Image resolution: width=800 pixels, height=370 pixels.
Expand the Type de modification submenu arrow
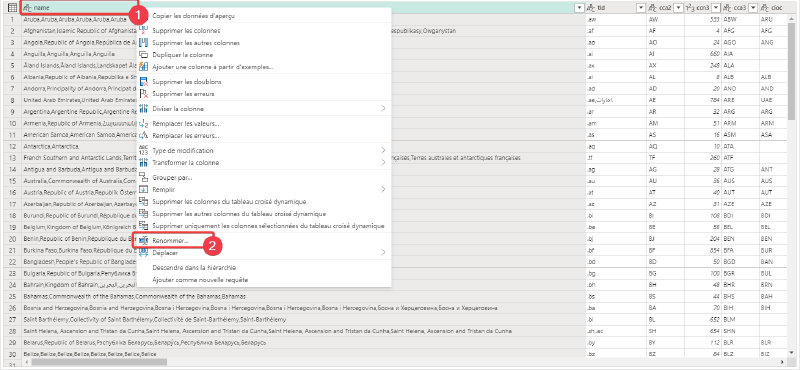(x=383, y=151)
